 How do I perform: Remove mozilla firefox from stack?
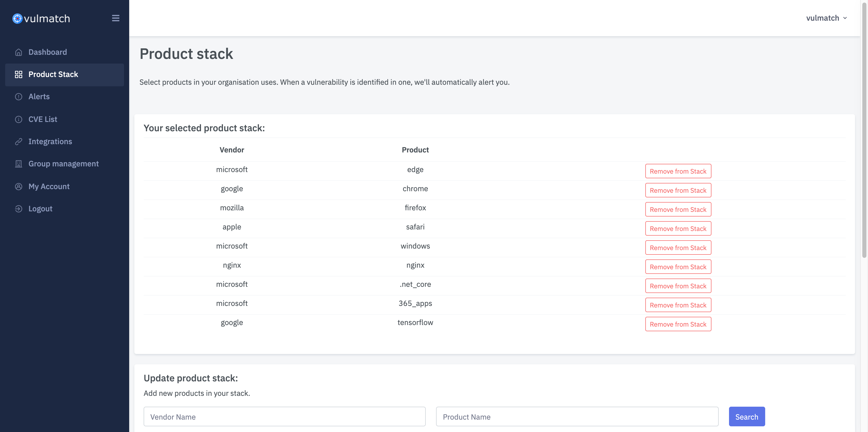click(678, 210)
